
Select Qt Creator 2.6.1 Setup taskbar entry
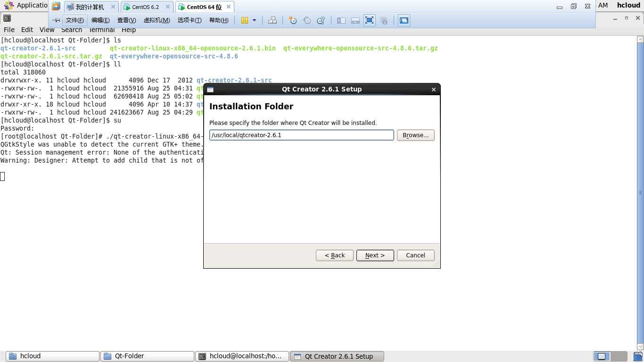click(x=337, y=356)
